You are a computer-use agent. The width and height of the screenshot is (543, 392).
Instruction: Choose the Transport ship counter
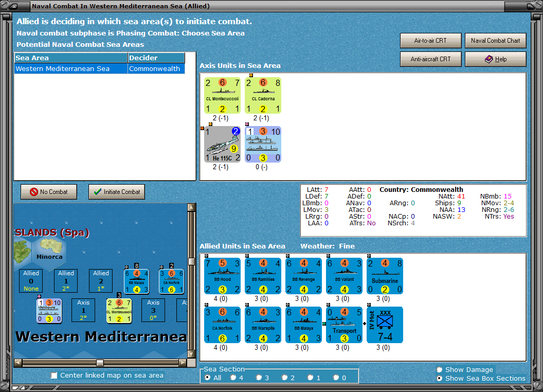click(344, 325)
